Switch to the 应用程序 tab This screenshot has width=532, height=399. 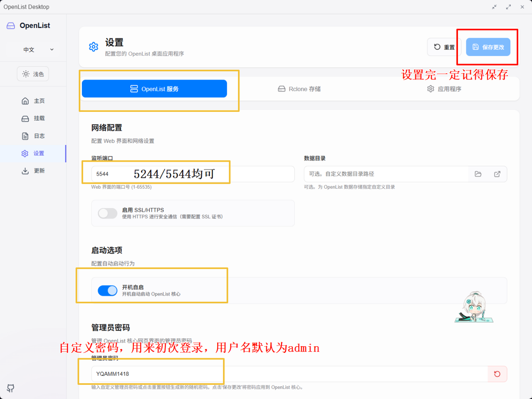coord(444,89)
